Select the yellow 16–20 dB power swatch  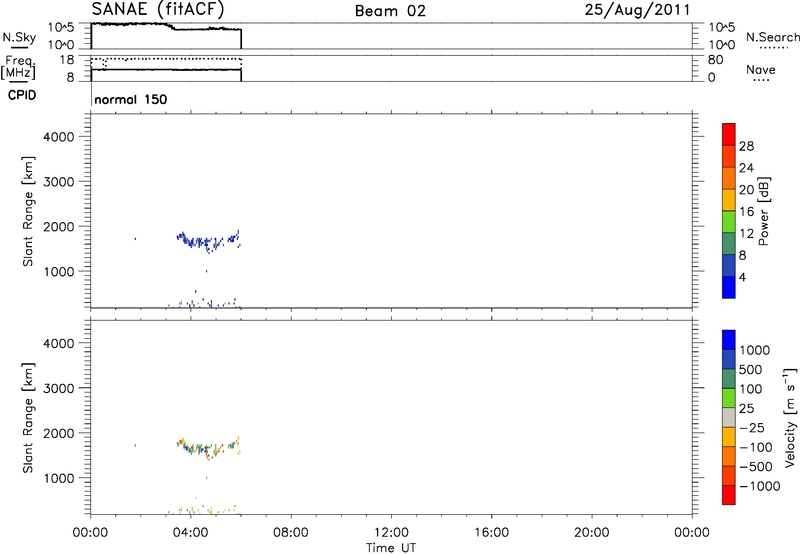click(x=729, y=200)
